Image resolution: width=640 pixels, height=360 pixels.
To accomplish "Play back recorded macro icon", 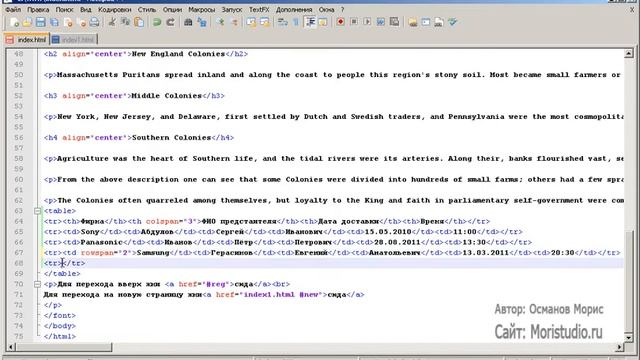I will click(x=367, y=22).
